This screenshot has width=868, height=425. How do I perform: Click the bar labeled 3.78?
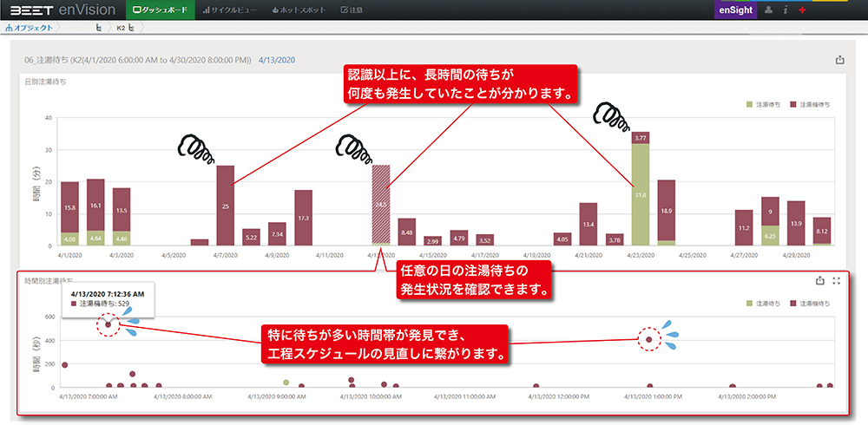pos(615,239)
